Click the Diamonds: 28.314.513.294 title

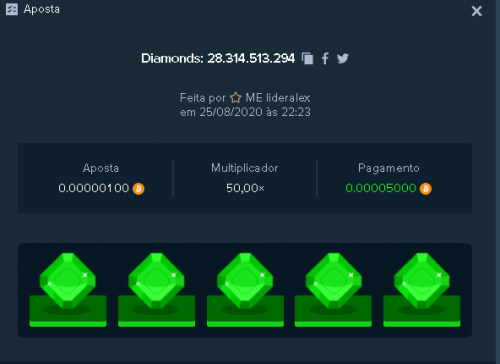(x=218, y=58)
